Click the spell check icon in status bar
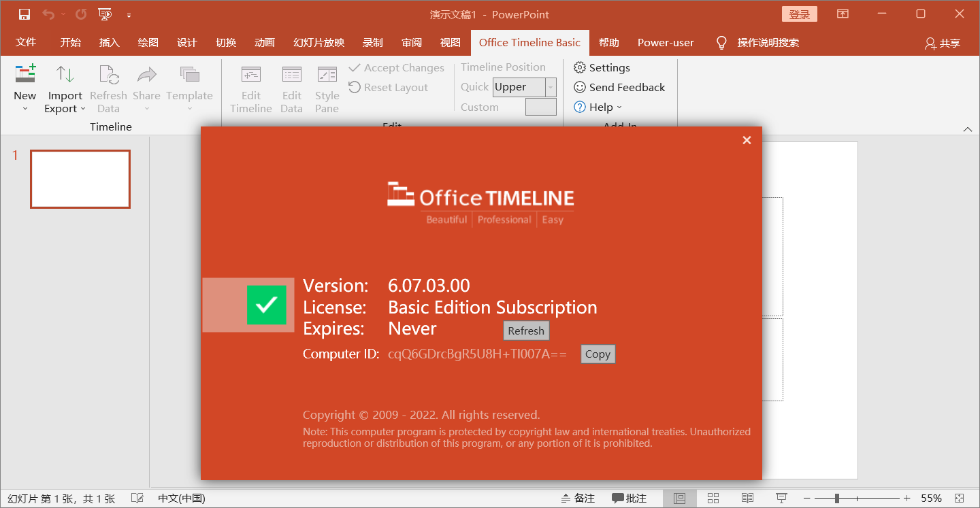 tap(137, 498)
